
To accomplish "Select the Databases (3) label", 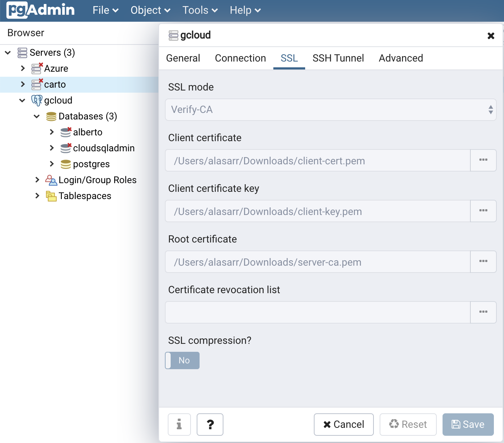I will [x=88, y=116].
